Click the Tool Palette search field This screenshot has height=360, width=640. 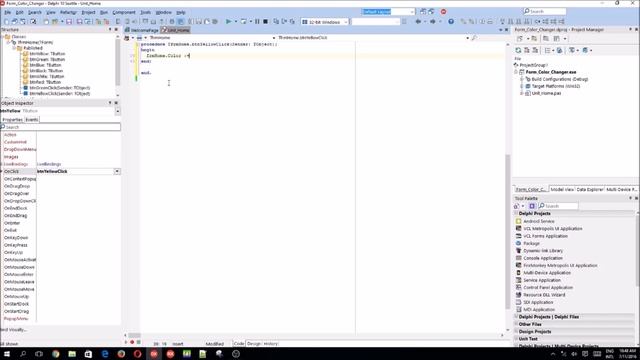558,206
